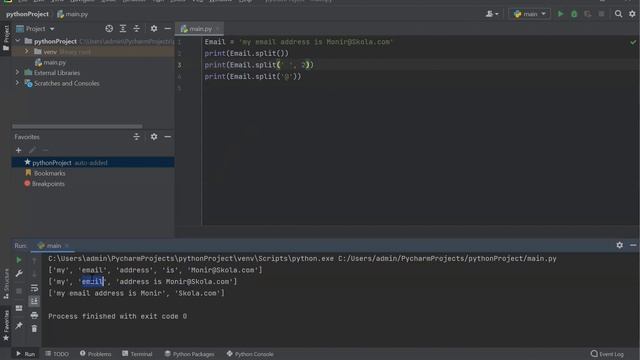Close the main.py editor tab
Screen dimensions: 640x360
(x=218, y=29)
